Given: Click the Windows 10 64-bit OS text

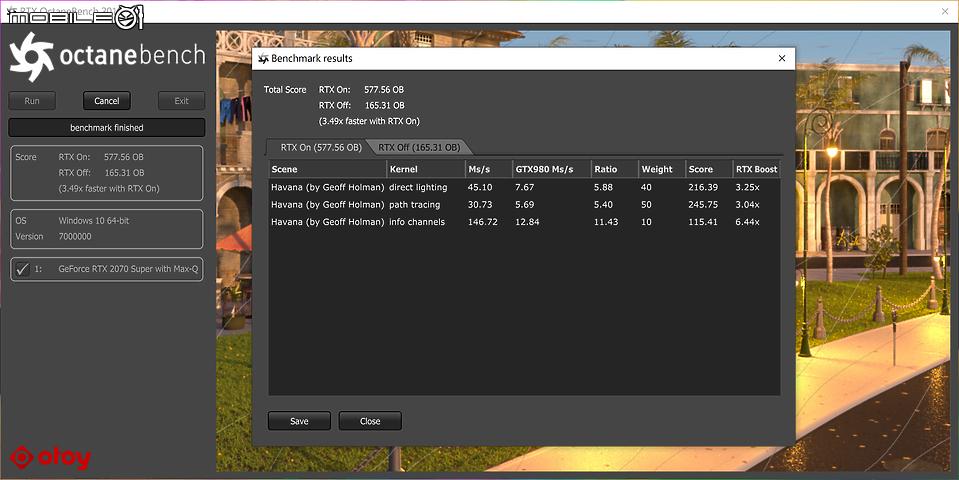Looking at the screenshot, I should point(94,221).
